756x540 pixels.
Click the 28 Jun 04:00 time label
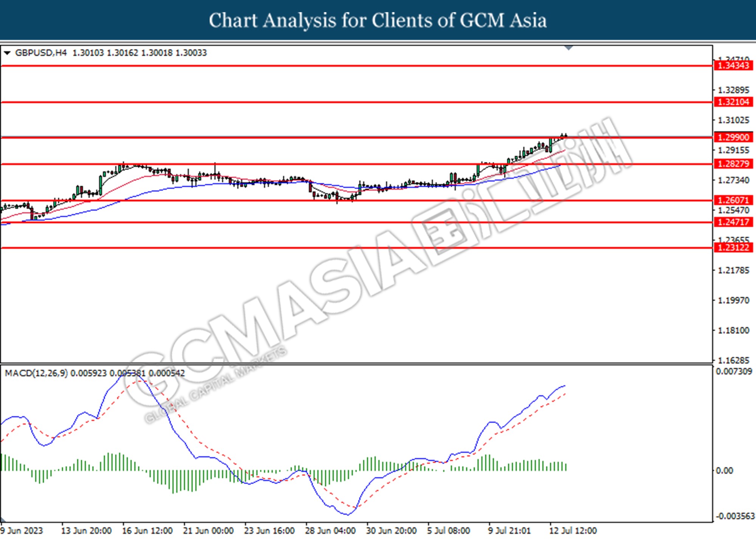click(x=330, y=531)
